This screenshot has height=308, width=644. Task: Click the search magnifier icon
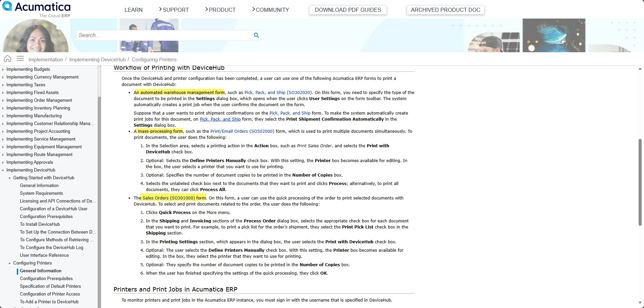pos(256,35)
